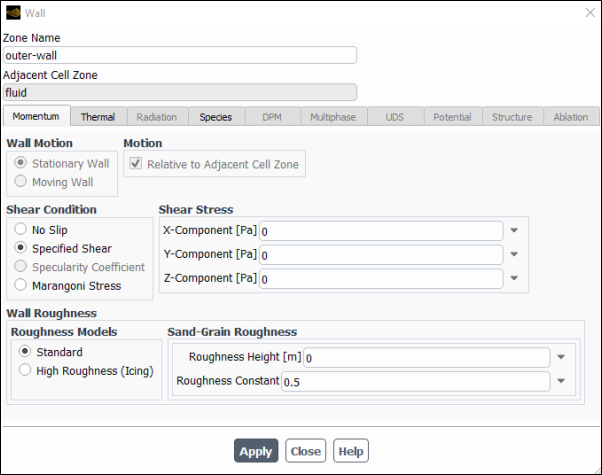Open the Roughness Constant dropdown arrow
The image size is (602, 475).
[561, 381]
